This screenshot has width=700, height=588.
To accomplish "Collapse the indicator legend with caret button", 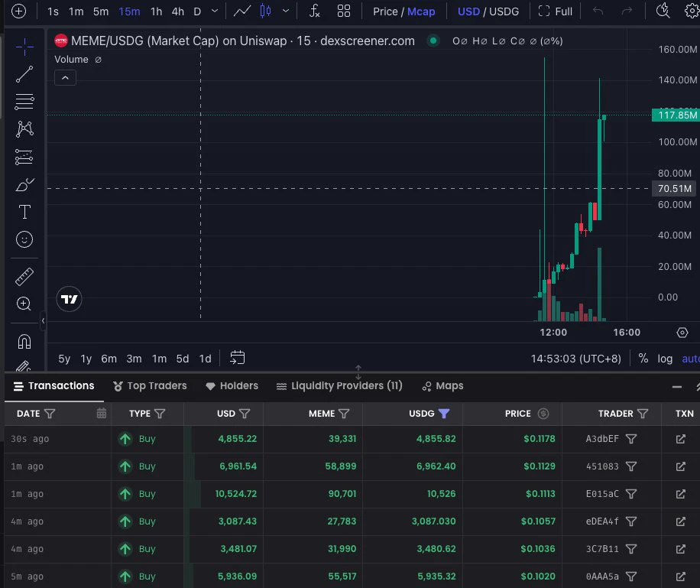I will pos(65,78).
